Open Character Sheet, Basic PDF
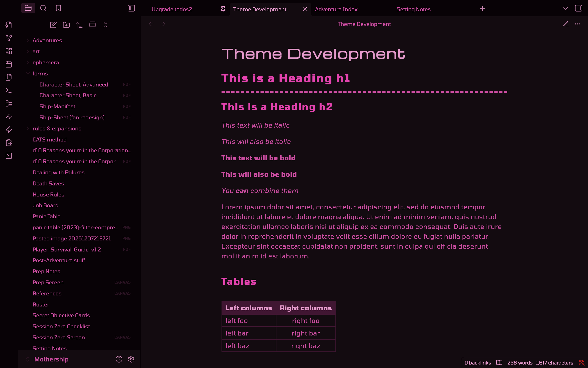This screenshot has width=588, height=368. [x=68, y=95]
